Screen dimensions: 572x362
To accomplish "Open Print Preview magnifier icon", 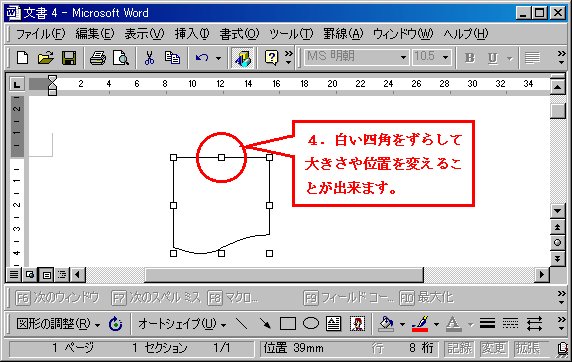I will click(121, 58).
